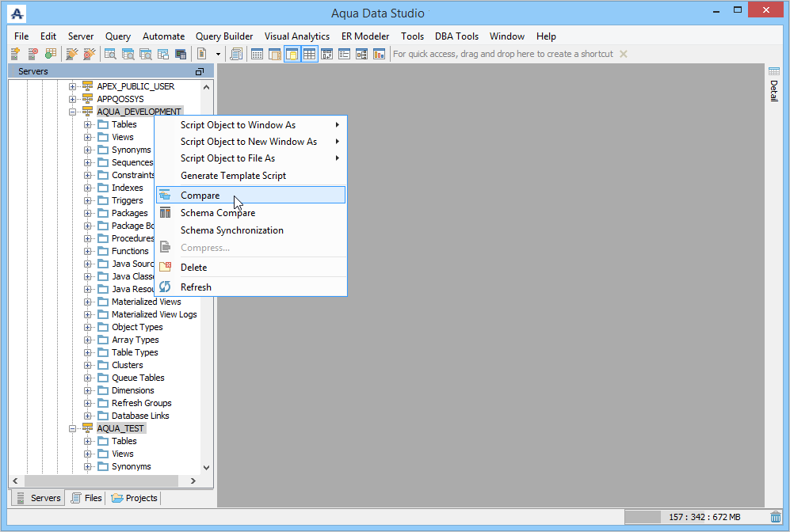Screen dimensions: 790x532
Task: Click the list form window toolbar icon
Action: coord(344,54)
